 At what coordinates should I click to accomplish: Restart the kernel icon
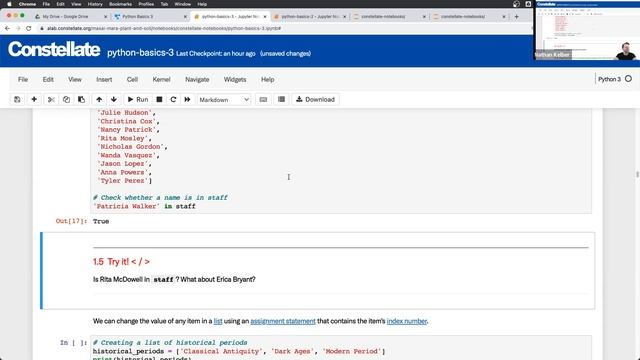tap(173, 99)
